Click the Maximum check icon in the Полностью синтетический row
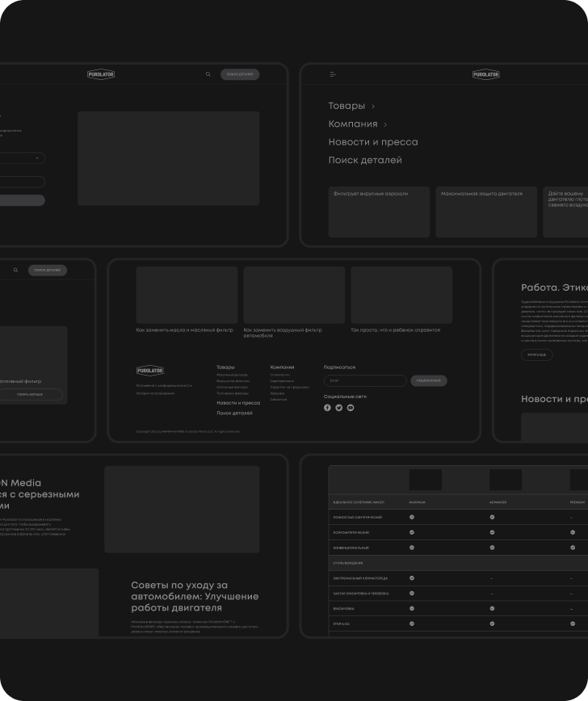The height and width of the screenshot is (701, 588). coord(412,517)
